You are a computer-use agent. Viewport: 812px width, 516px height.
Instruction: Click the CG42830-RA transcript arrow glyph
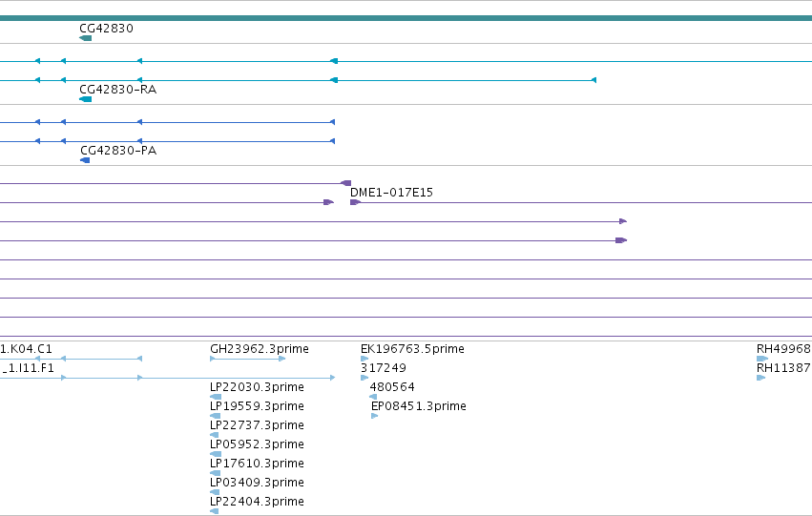click(86, 99)
